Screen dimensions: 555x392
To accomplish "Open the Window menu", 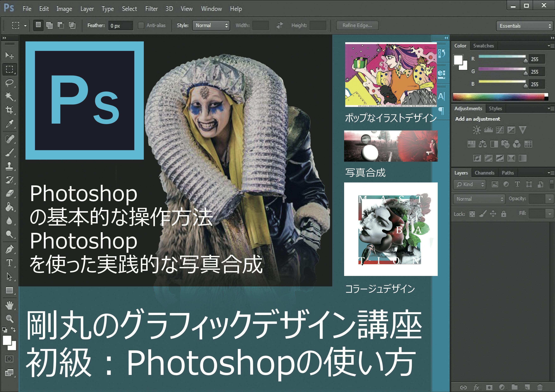I will [212, 9].
